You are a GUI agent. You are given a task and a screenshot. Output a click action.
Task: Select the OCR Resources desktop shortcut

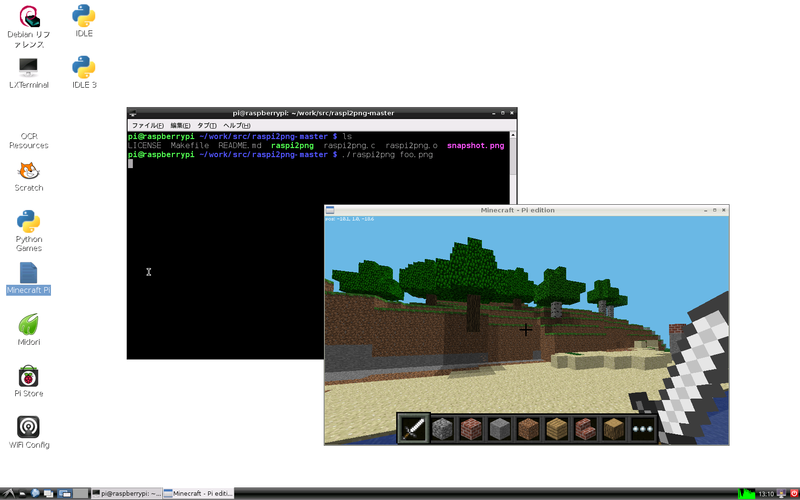(x=29, y=140)
